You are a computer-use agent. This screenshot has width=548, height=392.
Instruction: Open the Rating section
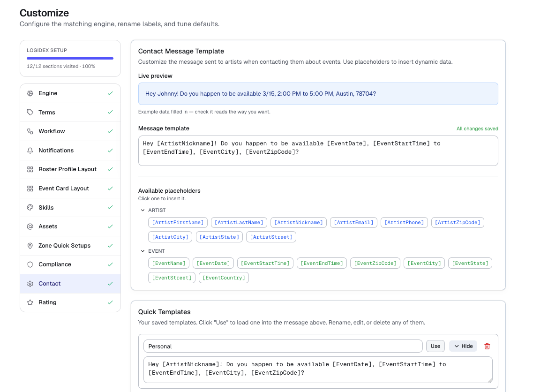[70, 302]
